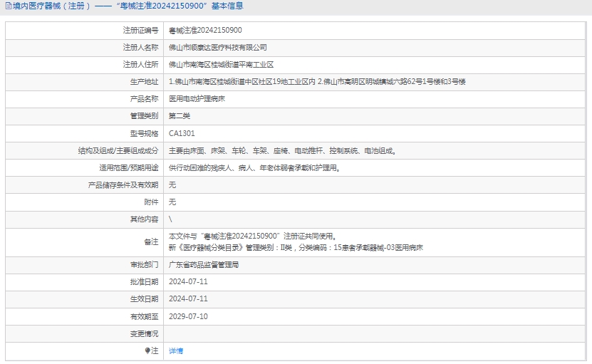This screenshot has width=592, height=364.
Task: Click the 备注 remarks row label
Action: click(x=150, y=242)
